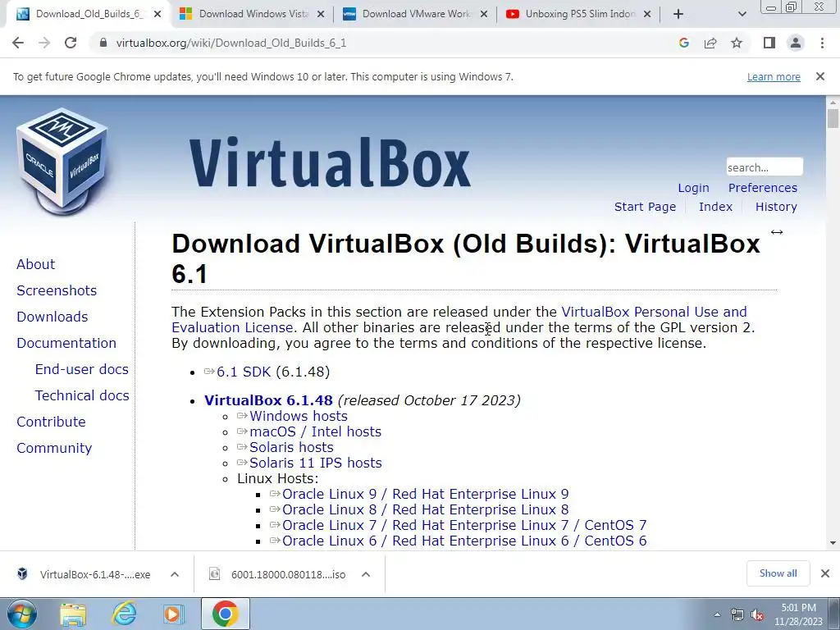The height and width of the screenshot is (630, 840).
Task: Close the Download VMware tab
Action: 484,14
